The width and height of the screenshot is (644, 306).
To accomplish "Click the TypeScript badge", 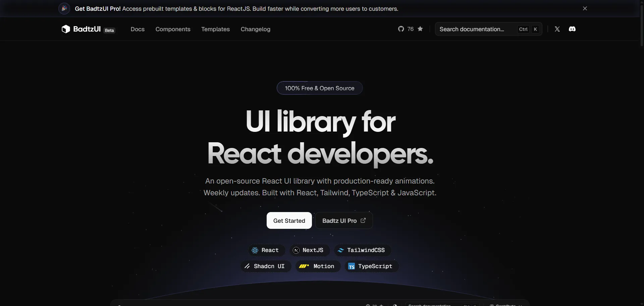I will point(371,266).
